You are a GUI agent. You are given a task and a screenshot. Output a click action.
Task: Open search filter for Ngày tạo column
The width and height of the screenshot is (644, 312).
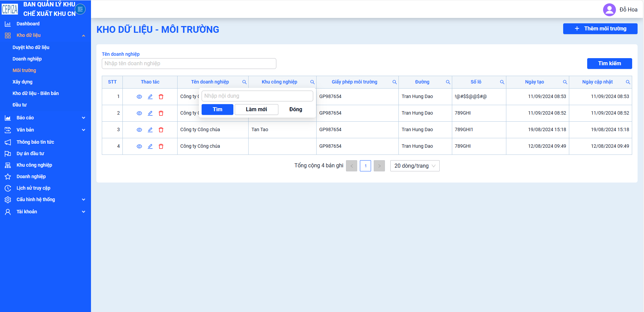[x=565, y=82]
